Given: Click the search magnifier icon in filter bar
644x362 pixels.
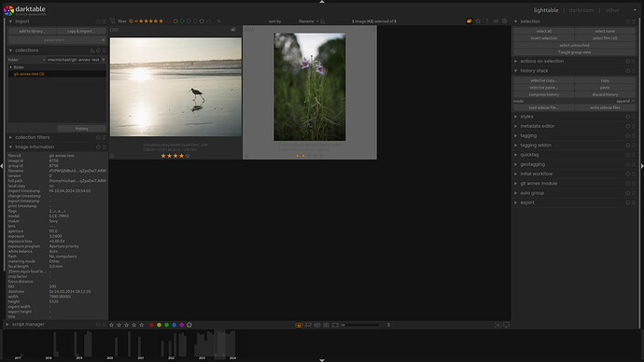Looking at the screenshot, I should click(219, 21).
